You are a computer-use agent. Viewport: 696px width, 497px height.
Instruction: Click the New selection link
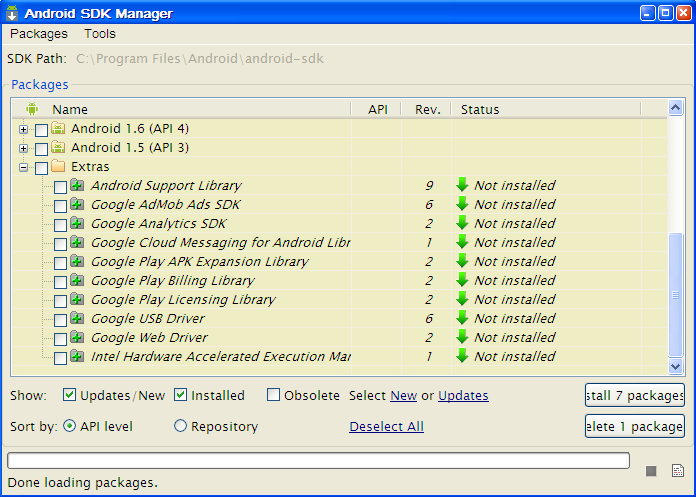point(403,395)
